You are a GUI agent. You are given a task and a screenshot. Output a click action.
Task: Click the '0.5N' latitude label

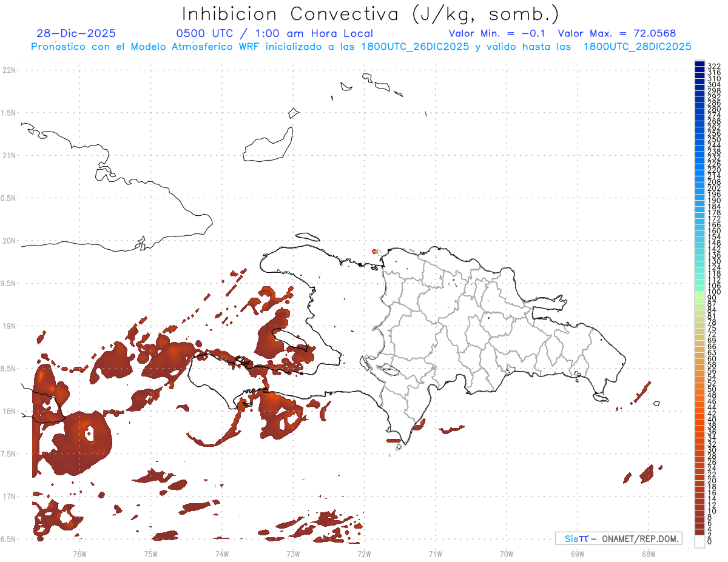tap(9, 198)
